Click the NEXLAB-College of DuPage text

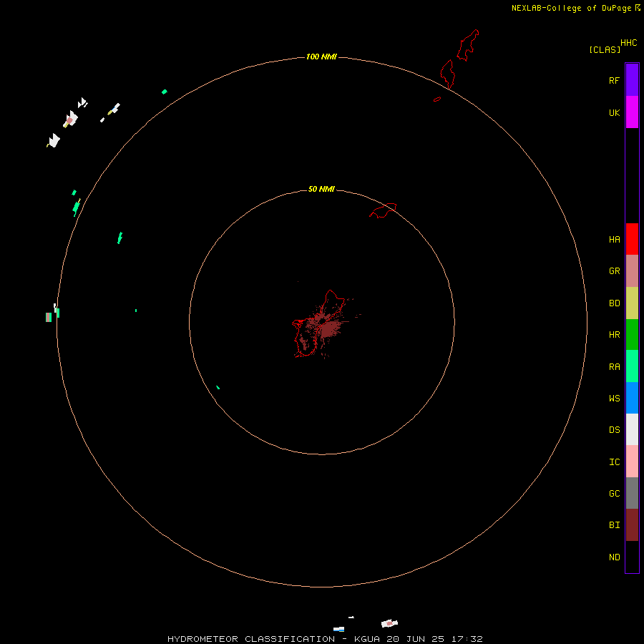pyautogui.click(x=571, y=8)
